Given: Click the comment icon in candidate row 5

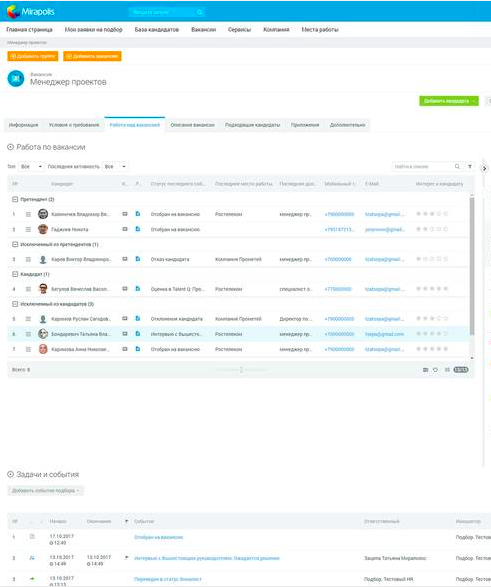Looking at the screenshot, I should pyautogui.click(x=125, y=319).
